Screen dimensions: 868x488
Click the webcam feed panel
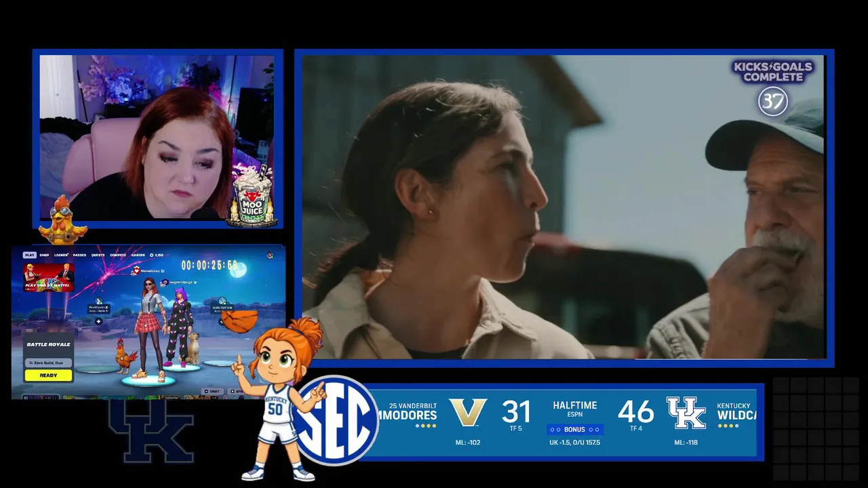point(157,138)
